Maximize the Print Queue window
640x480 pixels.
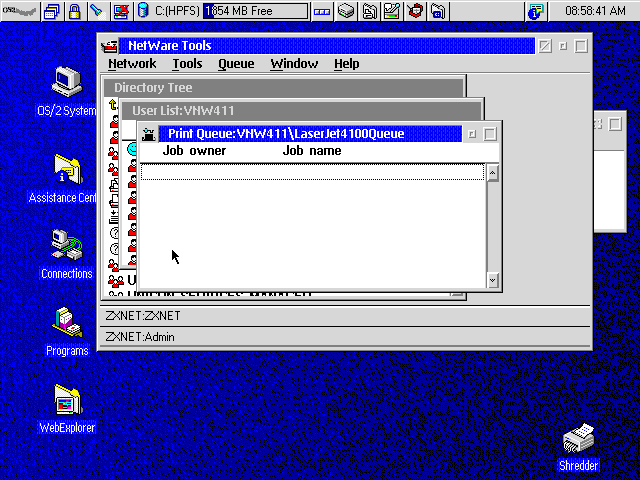490,134
